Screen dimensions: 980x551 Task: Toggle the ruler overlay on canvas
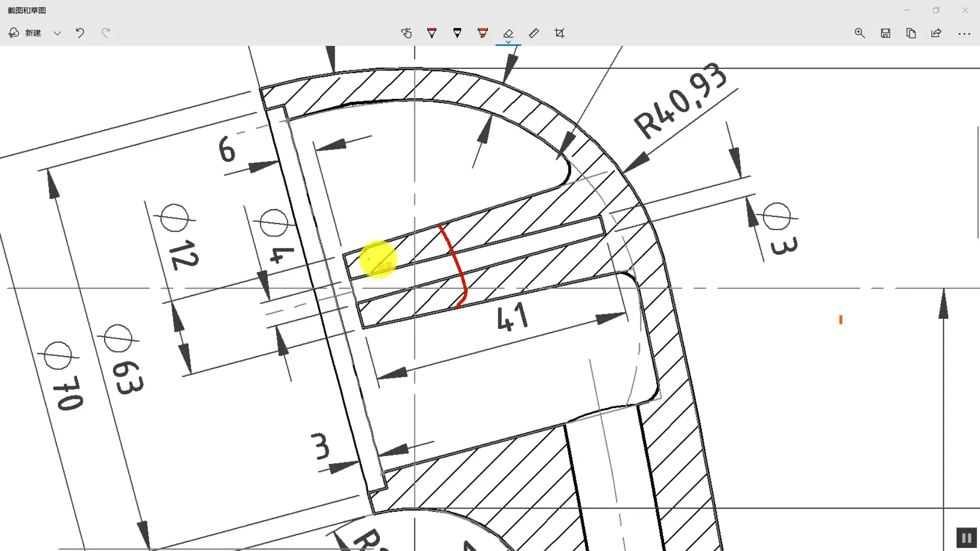coord(534,33)
